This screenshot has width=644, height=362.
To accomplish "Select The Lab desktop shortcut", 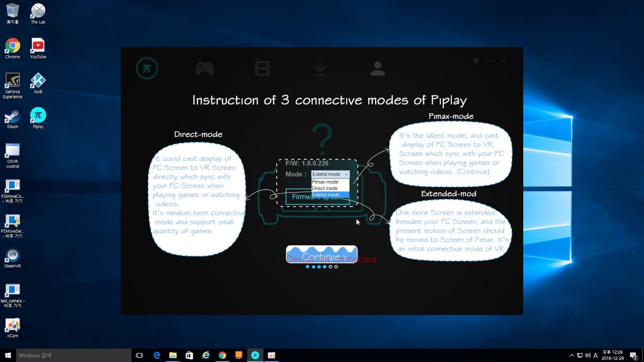I will (38, 14).
